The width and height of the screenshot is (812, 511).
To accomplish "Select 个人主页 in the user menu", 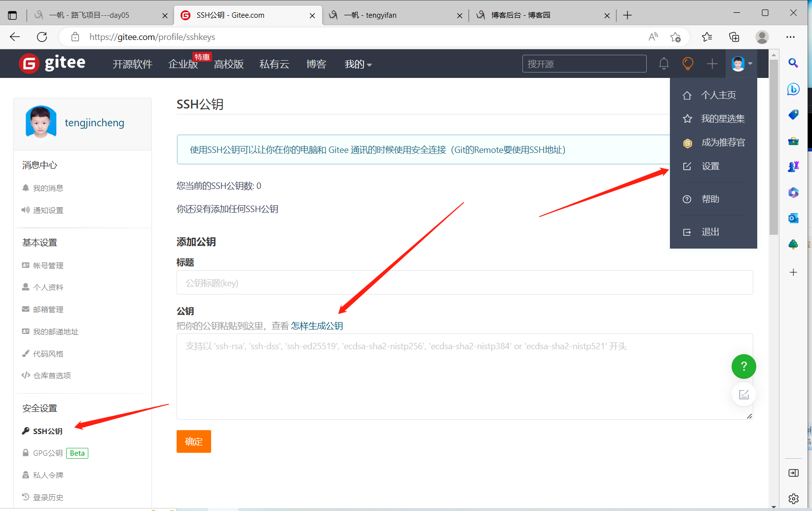I will pos(713,95).
